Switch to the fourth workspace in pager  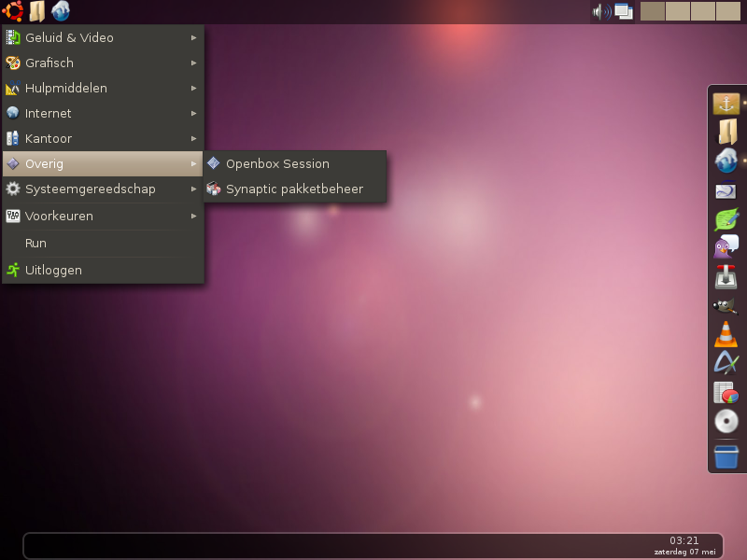point(728,11)
